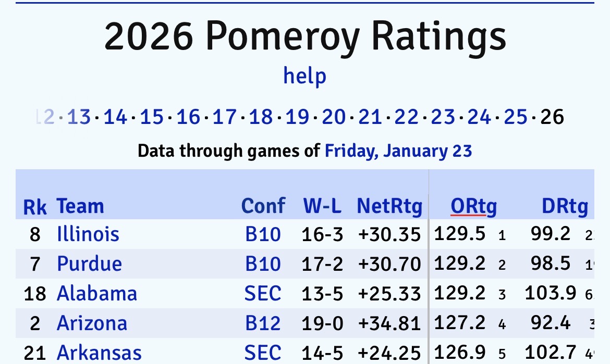Click the Friday, January 23 date link
This screenshot has height=364, width=610.
[x=398, y=151]
